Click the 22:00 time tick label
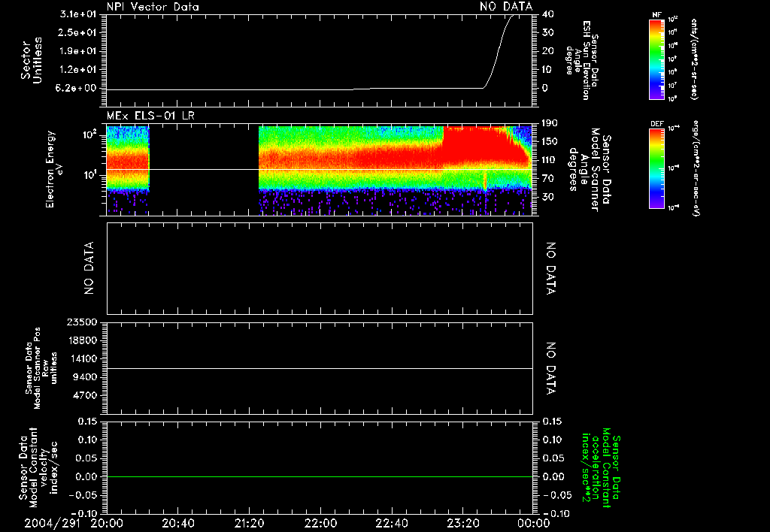770x532 pixels. pyautogui.click(x=320, y=523)
